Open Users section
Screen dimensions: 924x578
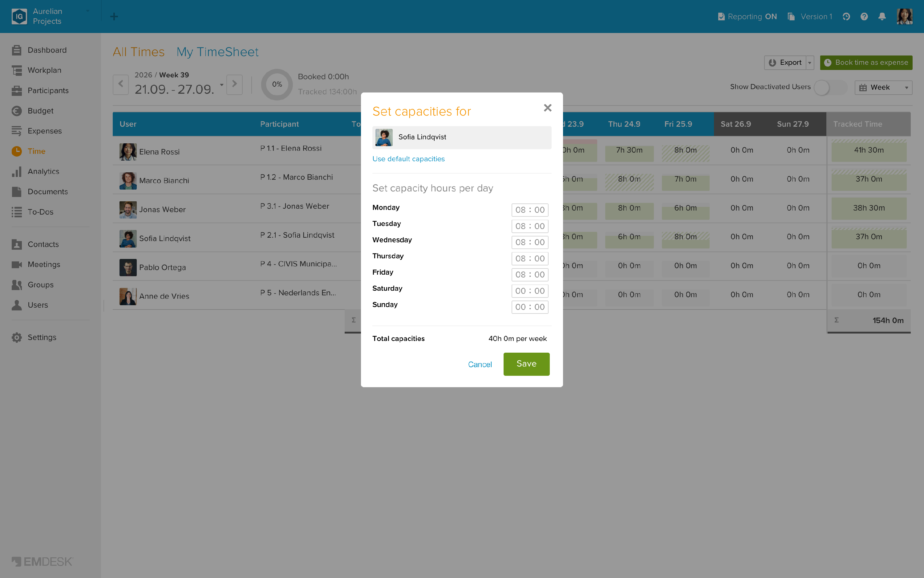click(x=30, y=305)
